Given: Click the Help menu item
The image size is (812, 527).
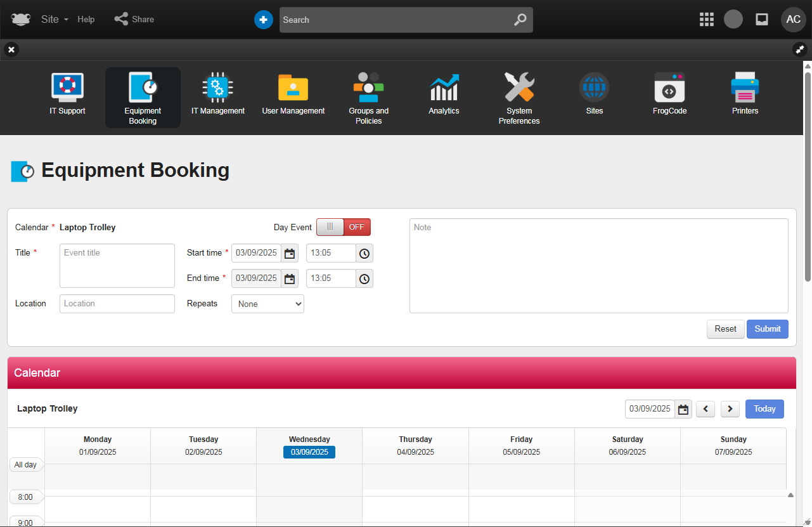Looking at the screenshot, I should coord(86,20).
